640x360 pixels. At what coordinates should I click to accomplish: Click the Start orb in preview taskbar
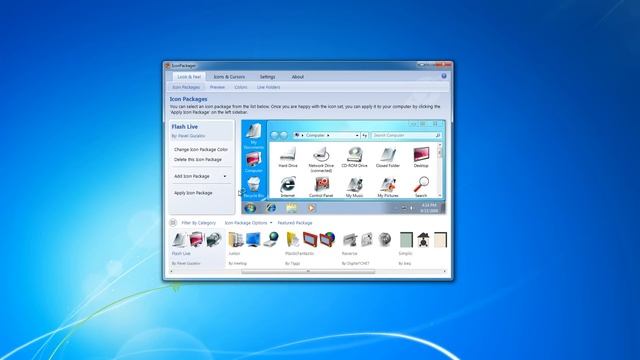point(250,208)
